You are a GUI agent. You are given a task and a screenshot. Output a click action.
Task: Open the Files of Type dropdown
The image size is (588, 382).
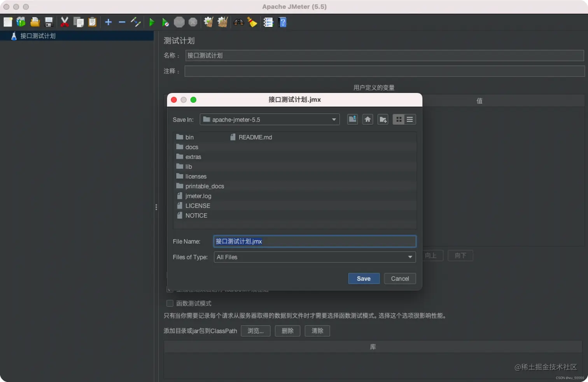[x=315, y=257]
